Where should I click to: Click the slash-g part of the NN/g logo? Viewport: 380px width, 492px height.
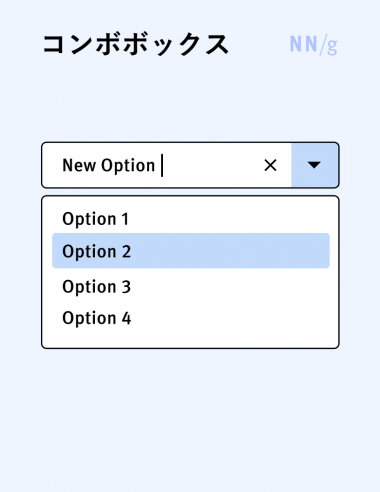point(329,45)
